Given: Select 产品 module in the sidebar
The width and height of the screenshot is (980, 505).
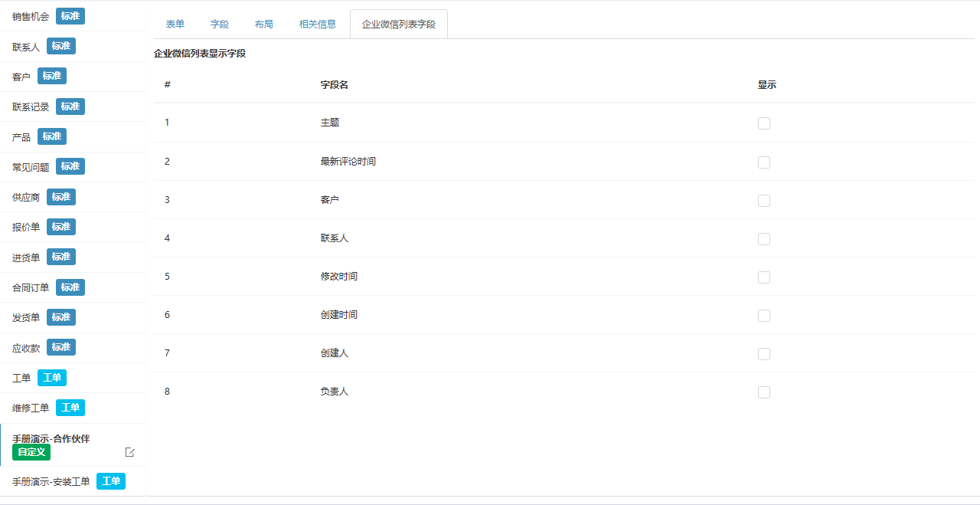Looking at the screenshot, I should 21,137.
